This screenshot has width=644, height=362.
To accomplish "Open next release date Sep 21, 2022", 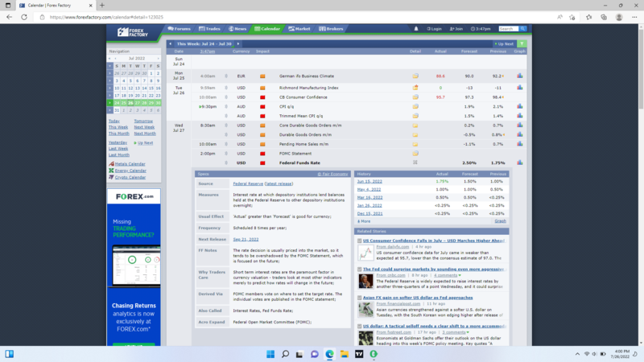I will coord(246,239).
